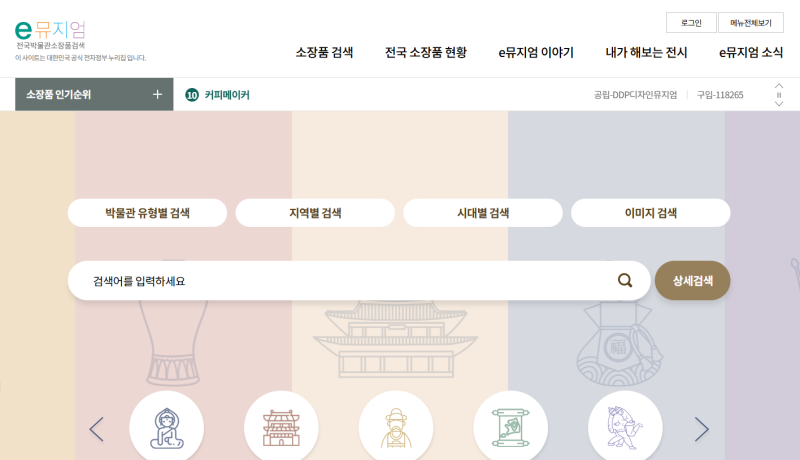
Task: Open the seated Buddha statue category icon
Action: tap(167, 428)
